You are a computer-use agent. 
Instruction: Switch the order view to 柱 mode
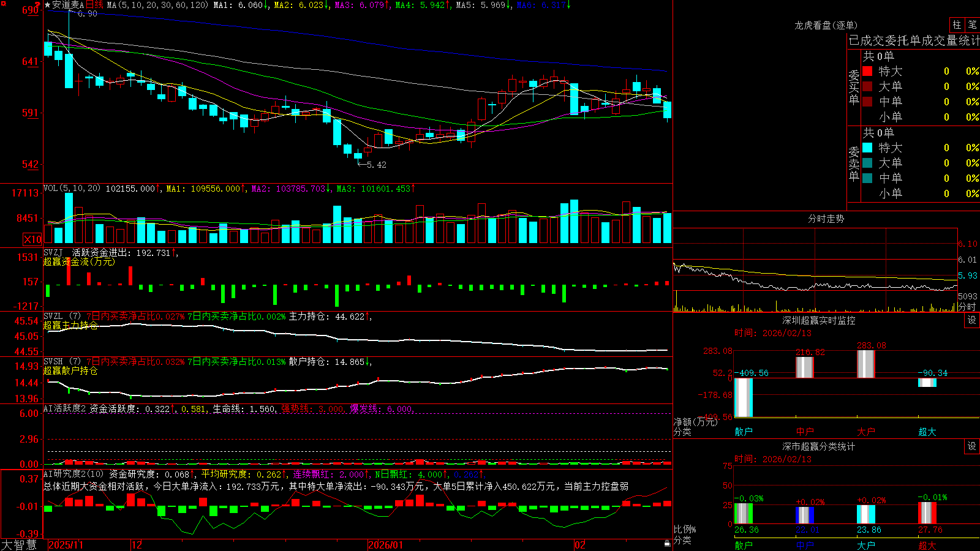(957, 24)
